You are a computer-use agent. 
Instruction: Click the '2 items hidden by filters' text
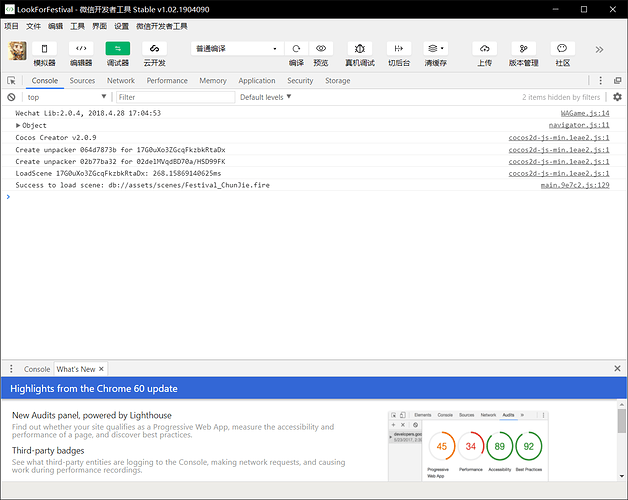click(x=561, y=97)
